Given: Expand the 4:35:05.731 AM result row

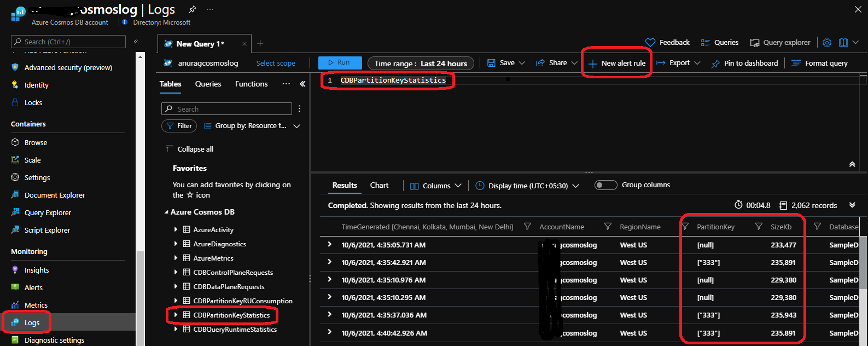Looking at the screenshot, I should coord(329,244).
